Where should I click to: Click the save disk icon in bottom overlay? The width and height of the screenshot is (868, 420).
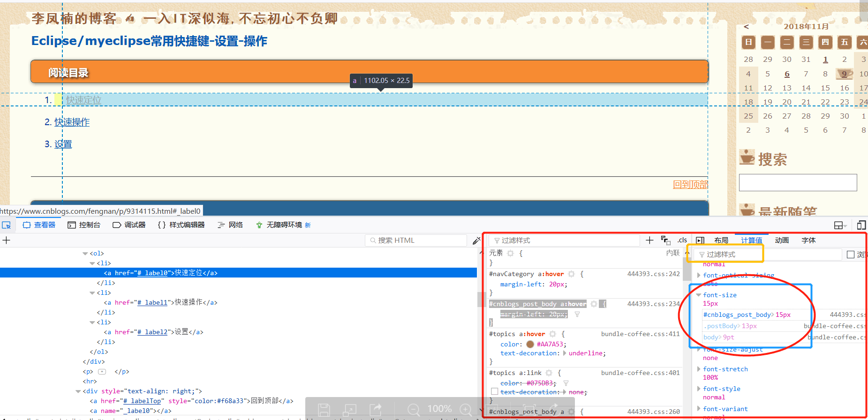coord(324,410)
